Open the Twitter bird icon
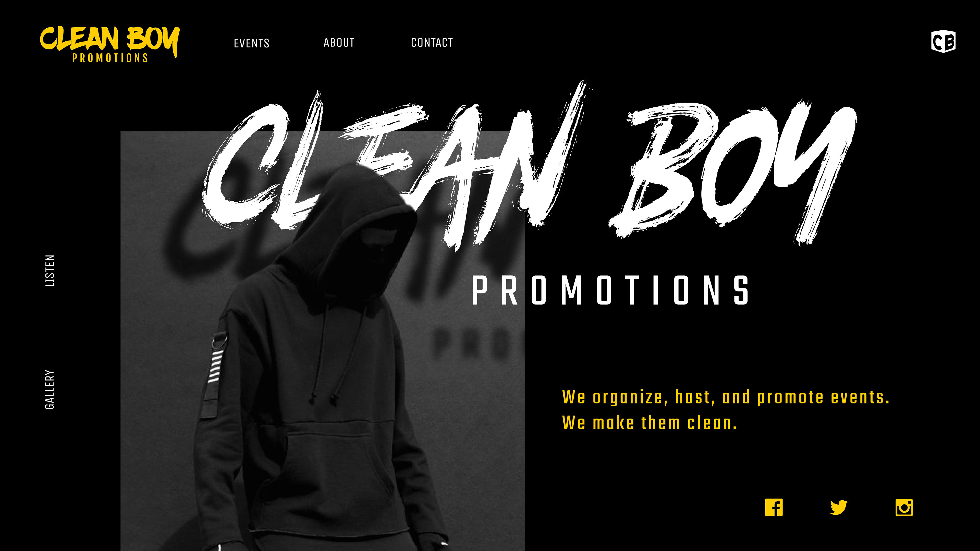980x551 pixels. point(838,507)
